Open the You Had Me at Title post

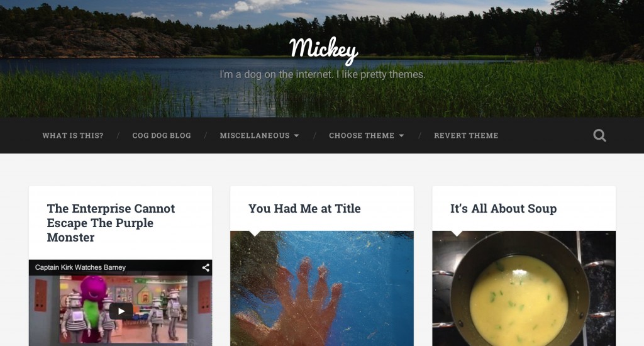(x=304, y=208)
